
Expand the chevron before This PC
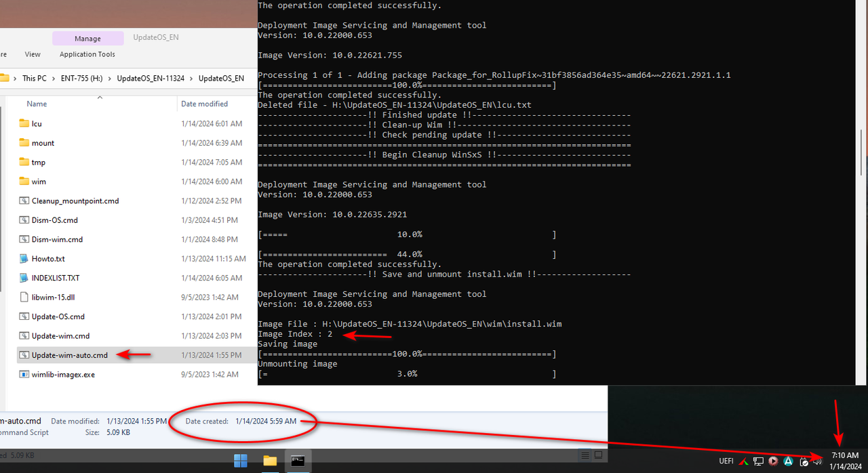click(x=15, y=79)
